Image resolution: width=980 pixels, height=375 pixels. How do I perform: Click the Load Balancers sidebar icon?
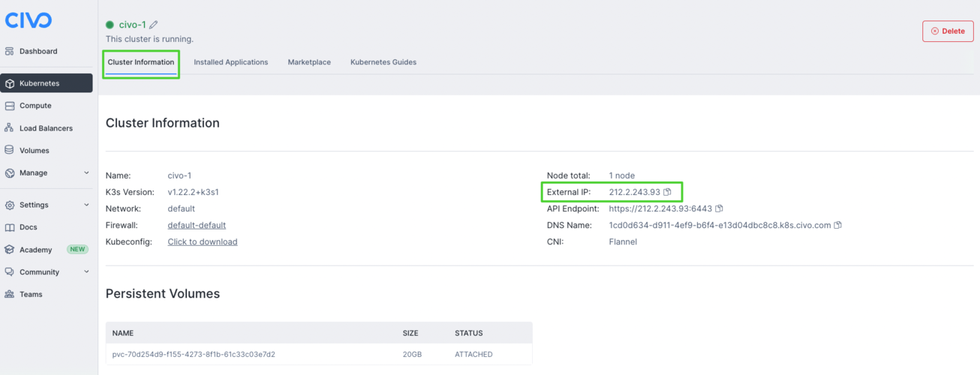pos(10,128)
